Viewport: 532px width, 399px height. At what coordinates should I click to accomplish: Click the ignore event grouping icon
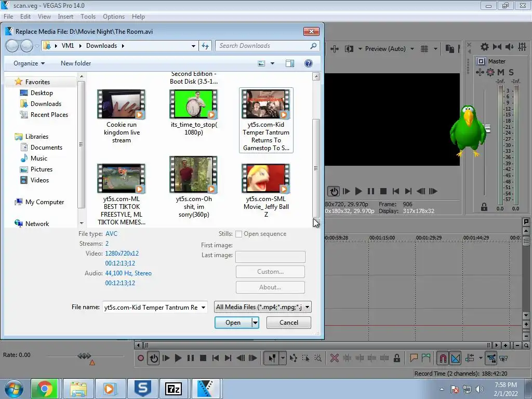point(503,358)
